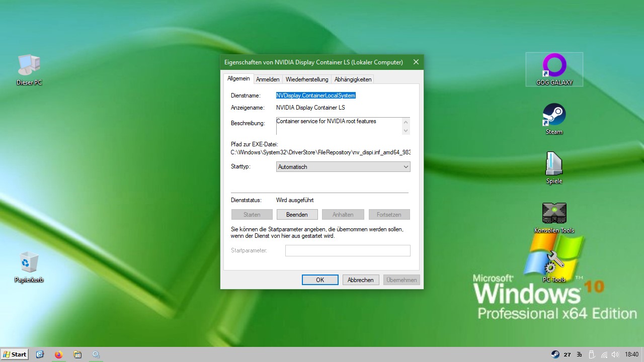The height and width of the screenshot is (362, 644).
Task: Open Firefox from the taskbar
Action: (59, 354)
